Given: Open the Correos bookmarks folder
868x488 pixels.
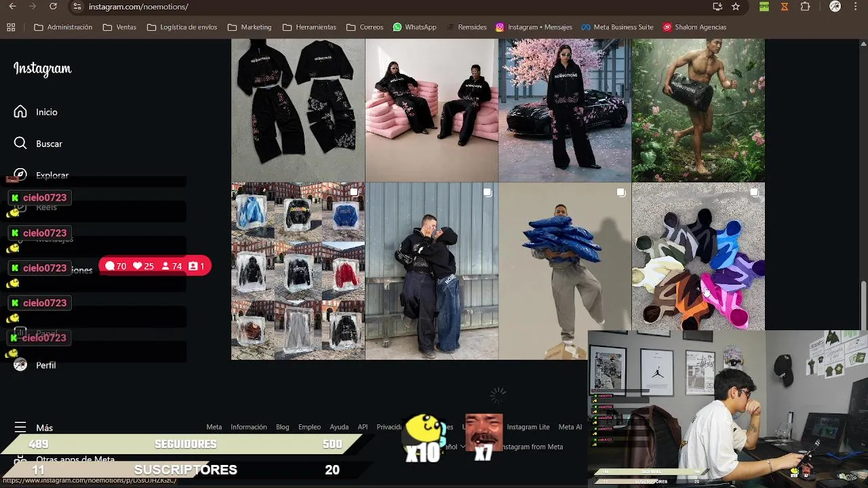Looking at the screenshot, I should (365, 27).
